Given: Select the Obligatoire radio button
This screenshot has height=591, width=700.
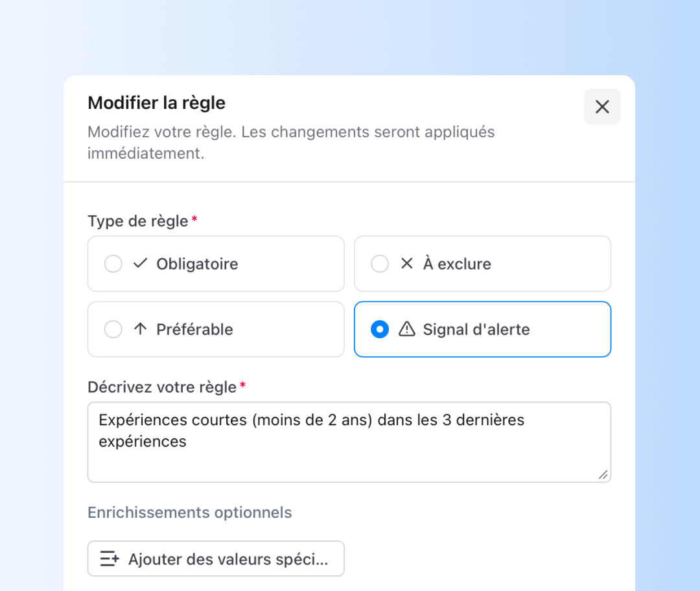Looking at the screenshot, I should 113,264.
